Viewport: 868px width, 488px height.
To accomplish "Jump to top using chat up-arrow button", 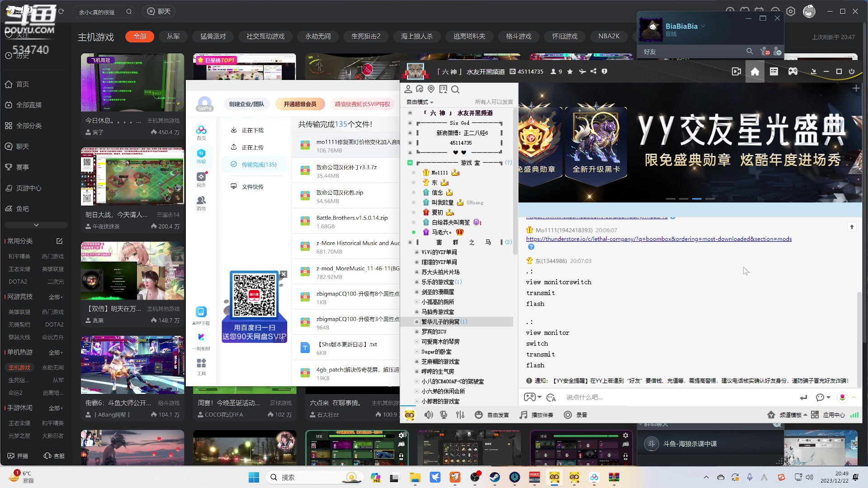I will click(x=852, y=227).
